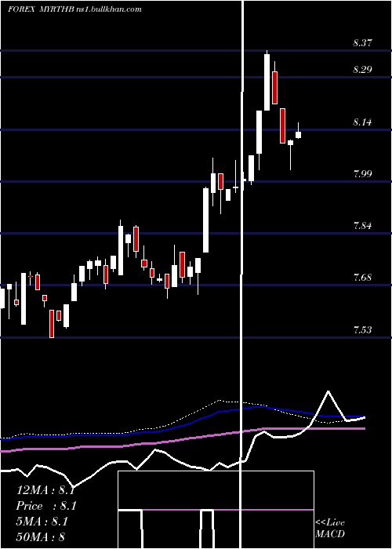Click the <<Live MACD label
Image resolution: width=392 pixels, height=549 pixels.
pyautogui.click(x=330, y=528)
